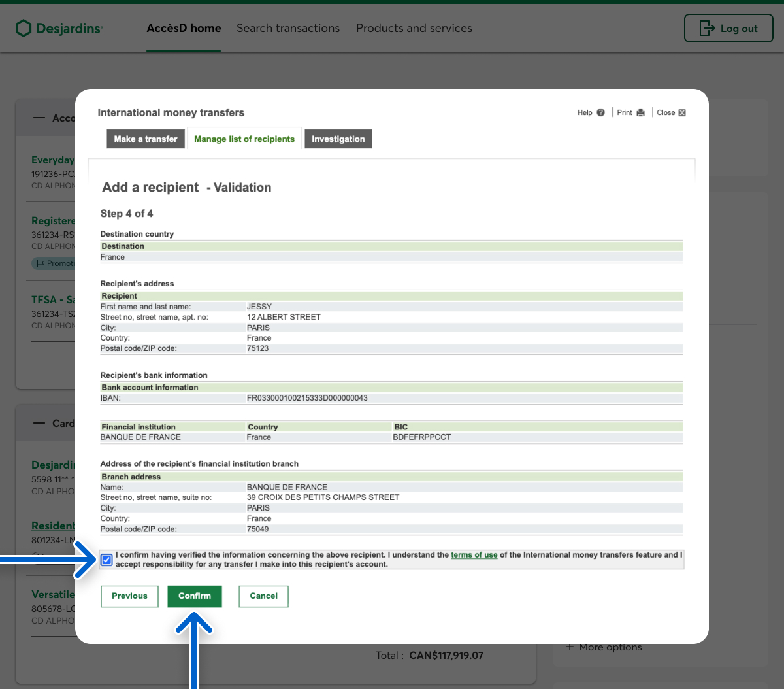
Task: Click the Help question mark icon
Action: click(x=600, y=112)
